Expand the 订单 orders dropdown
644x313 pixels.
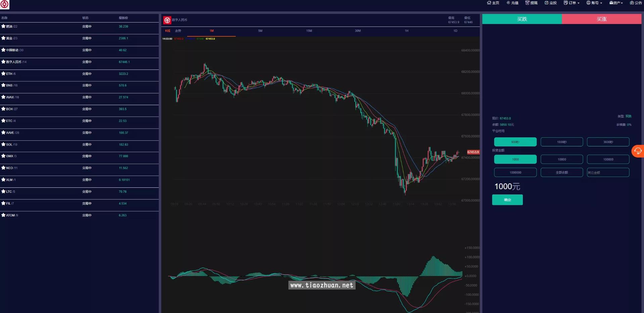click(x=571, y=3)
